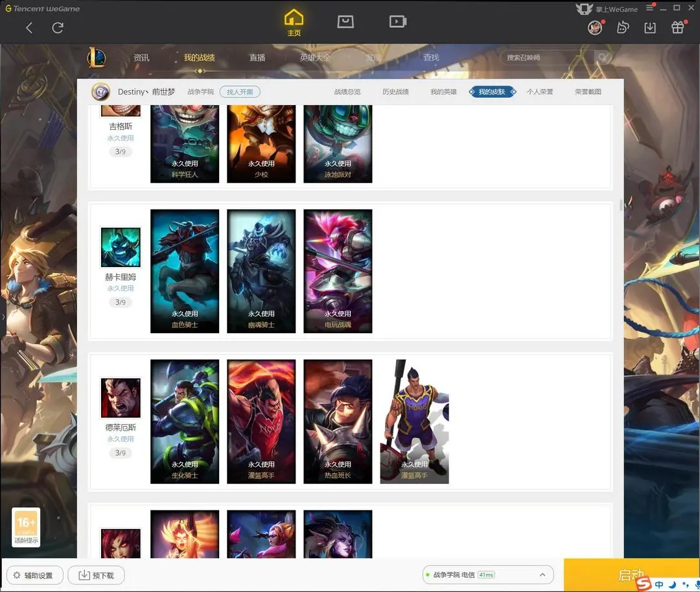Select the 泳池派对 skin card
Screen dimensions: 700x592
point(338,144)
